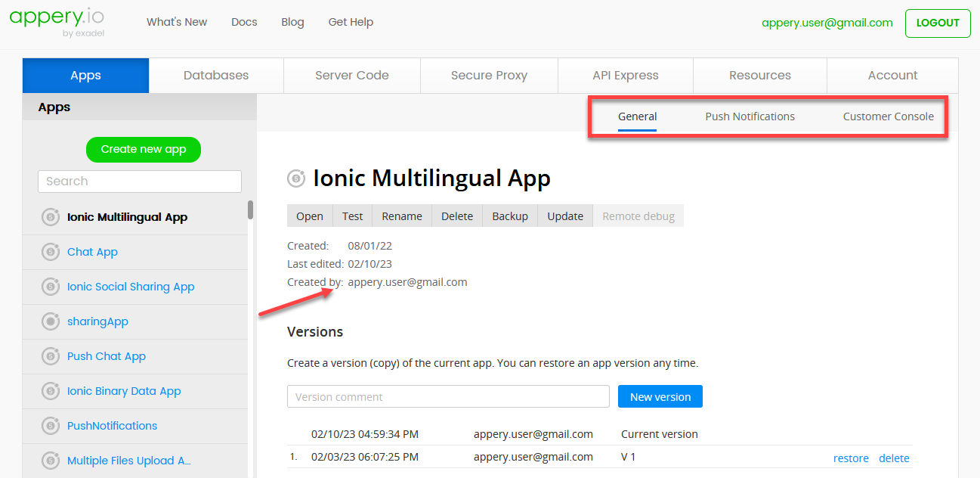Click the Last edited date 02/10/23

369,264
